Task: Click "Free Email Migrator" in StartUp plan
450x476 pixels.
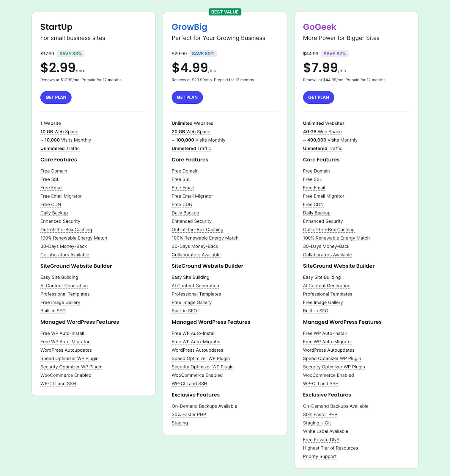Action: (x=61, y=196)
